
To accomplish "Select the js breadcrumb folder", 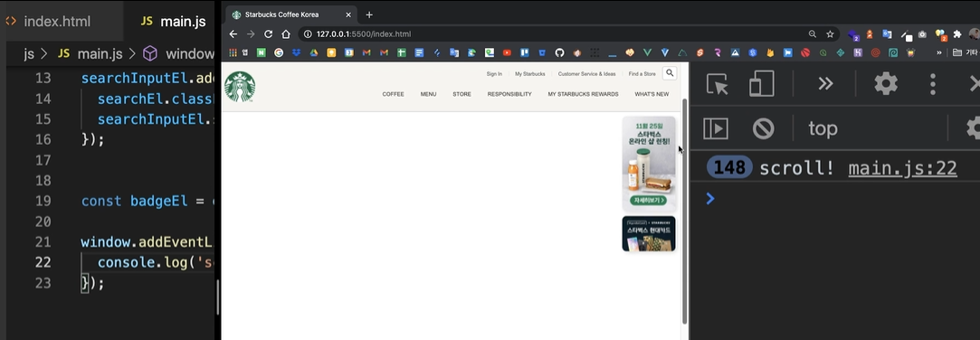I will tap(29, 53).
